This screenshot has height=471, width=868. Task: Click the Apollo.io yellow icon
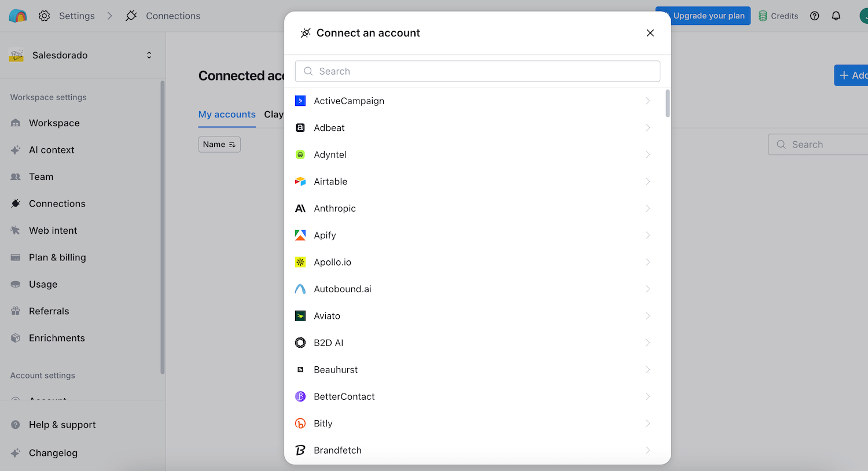click(x=300, y=262)
